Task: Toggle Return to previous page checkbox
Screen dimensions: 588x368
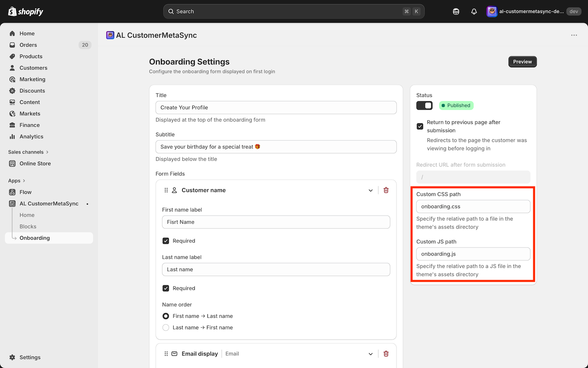Action: point(420,126)
